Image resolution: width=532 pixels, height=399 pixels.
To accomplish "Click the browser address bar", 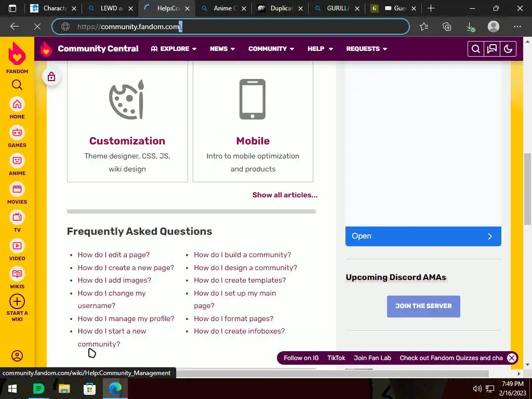I will (231, 26).
